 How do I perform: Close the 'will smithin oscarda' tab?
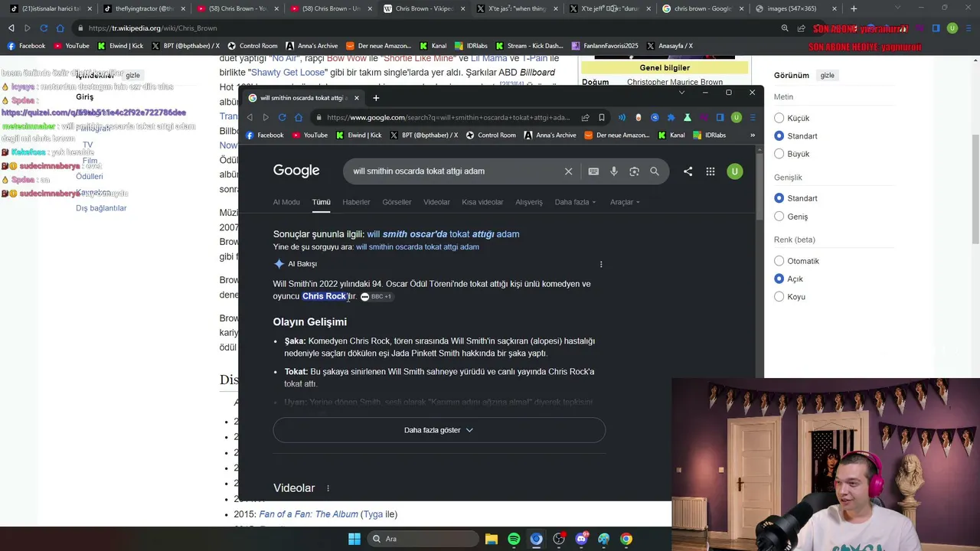pyautogui.click(x=356, y=98)
